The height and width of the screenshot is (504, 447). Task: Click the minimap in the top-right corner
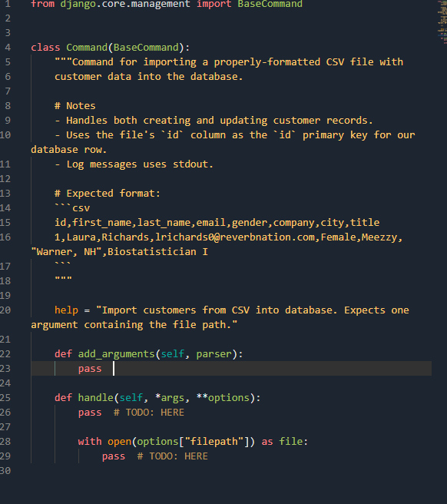click(x=442, y=22)
